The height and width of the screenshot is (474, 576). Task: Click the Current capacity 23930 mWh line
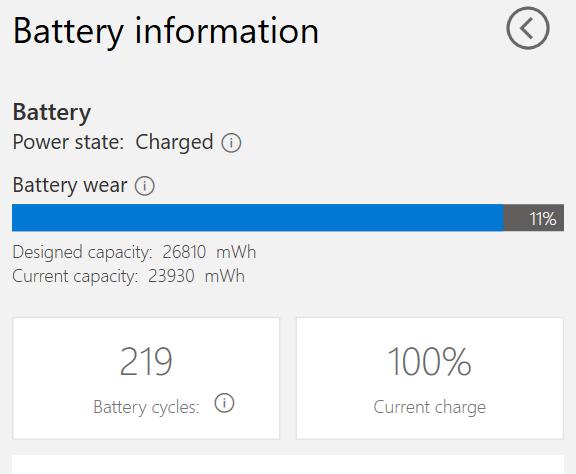click(x=129, y=276)
